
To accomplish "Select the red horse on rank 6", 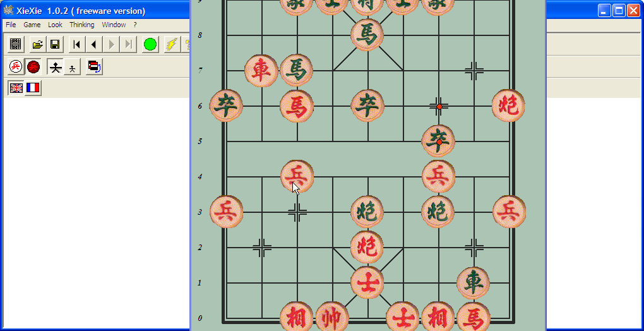I will 297,106.
